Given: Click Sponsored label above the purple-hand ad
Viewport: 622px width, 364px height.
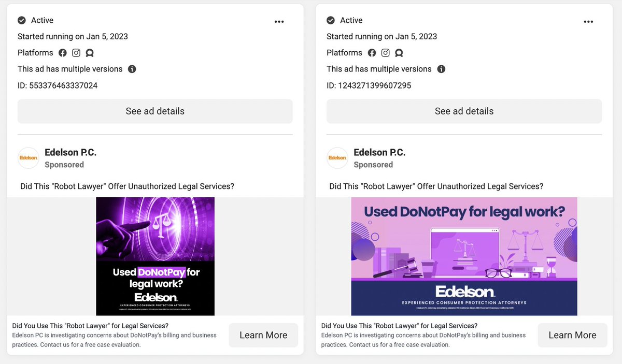Looking at the screenshot, I should tap(64, 165).
